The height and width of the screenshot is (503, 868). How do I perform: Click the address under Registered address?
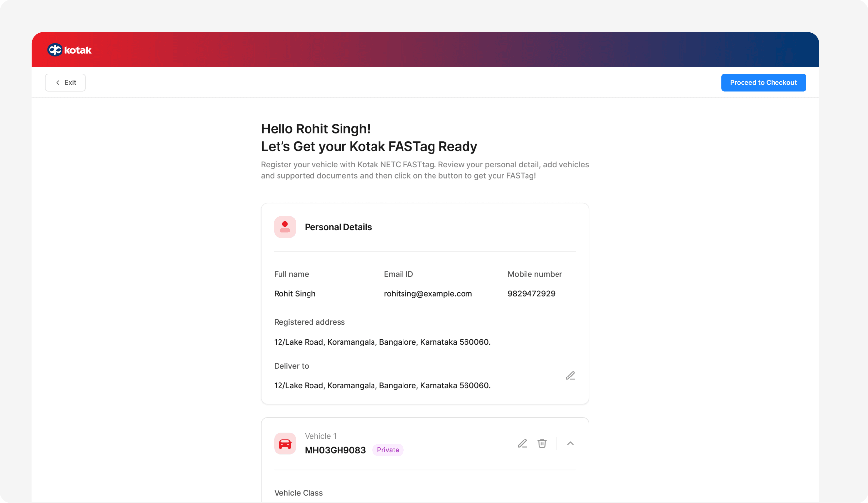click(382, 342)
